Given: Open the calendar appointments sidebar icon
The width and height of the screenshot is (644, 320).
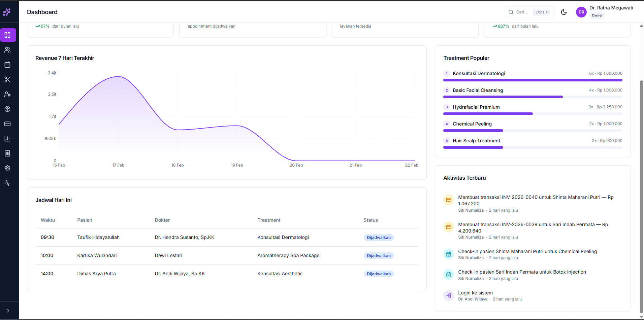Looking at the screenshot, I should (x=7, y=65).
